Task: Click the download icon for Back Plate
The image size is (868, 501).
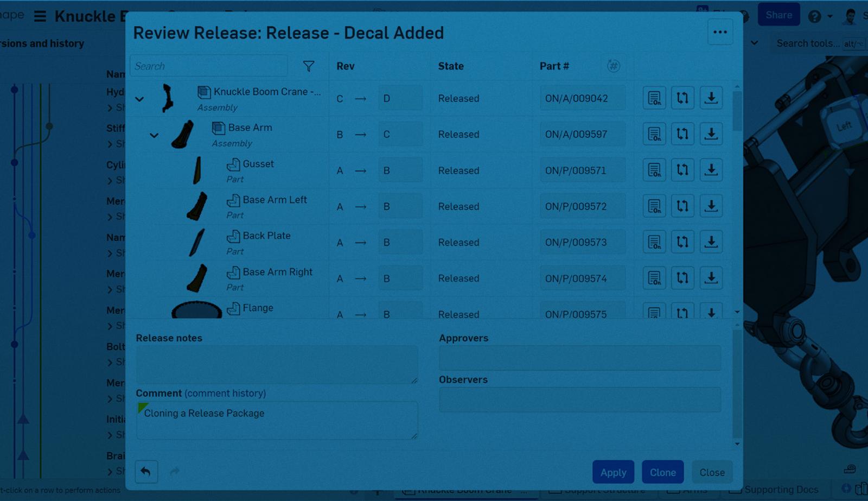Action: pos(711,242)
